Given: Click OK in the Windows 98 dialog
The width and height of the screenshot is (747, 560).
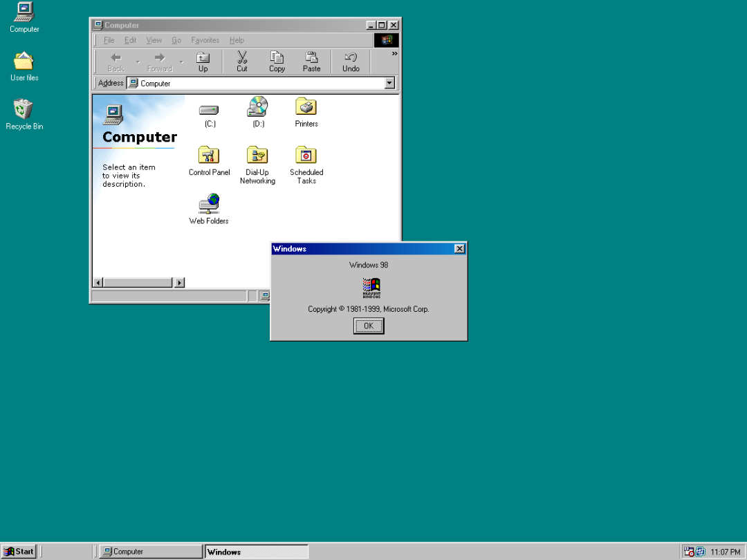Looking at the screenshot, I should 368,326.
